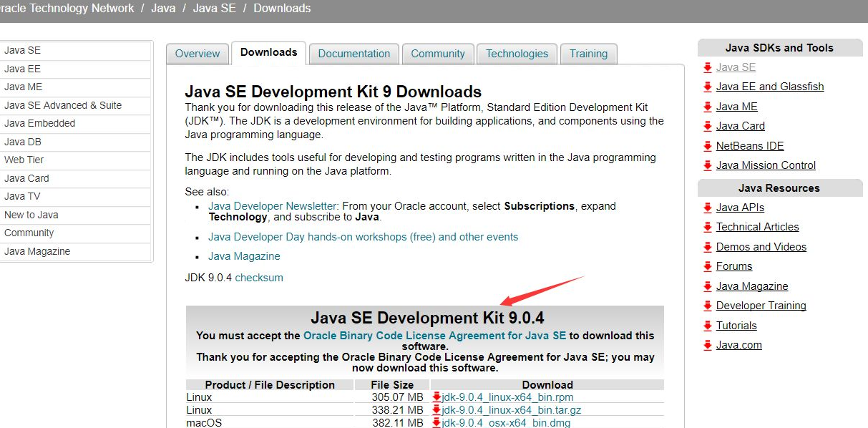Open Java TV in the sidebar
The height and width of the screenshot is (428, 868).
pyautogui.click(x=75, y=196)
